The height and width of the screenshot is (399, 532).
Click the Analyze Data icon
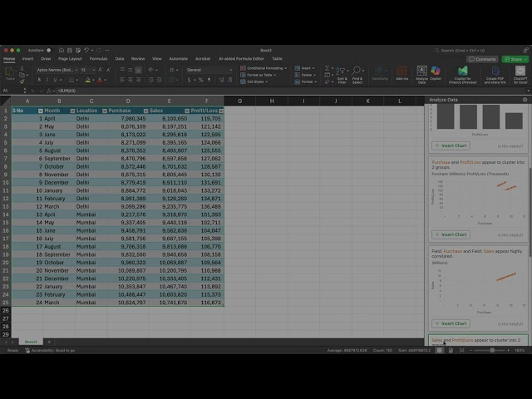pyautogui.click(x=421, y=74)
